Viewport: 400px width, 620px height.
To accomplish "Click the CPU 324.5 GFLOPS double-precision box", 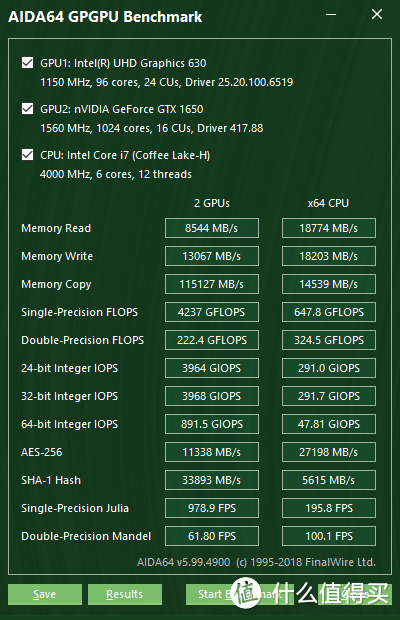I will tap(329, 340).
